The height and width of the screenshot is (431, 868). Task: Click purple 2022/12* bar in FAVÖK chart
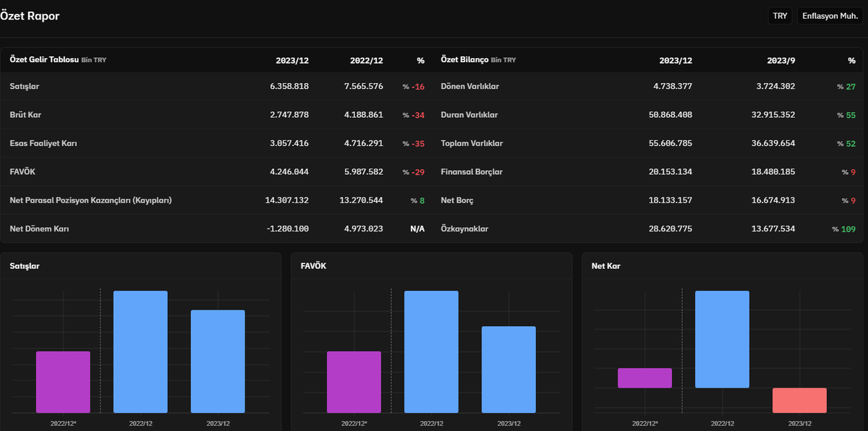354,382
